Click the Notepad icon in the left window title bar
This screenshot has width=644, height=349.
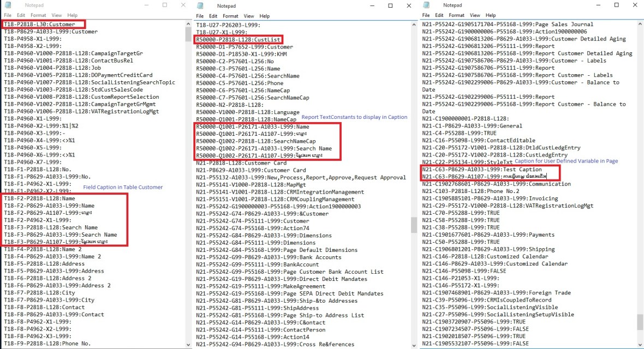[x=7, y=5]
